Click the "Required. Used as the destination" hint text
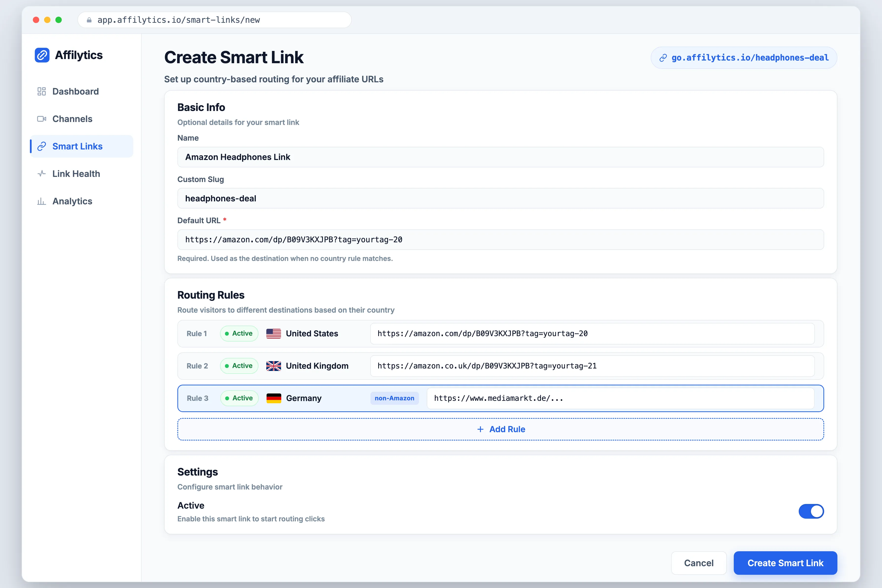This screenshot has height=588, width=882. [x=285, y=259]
